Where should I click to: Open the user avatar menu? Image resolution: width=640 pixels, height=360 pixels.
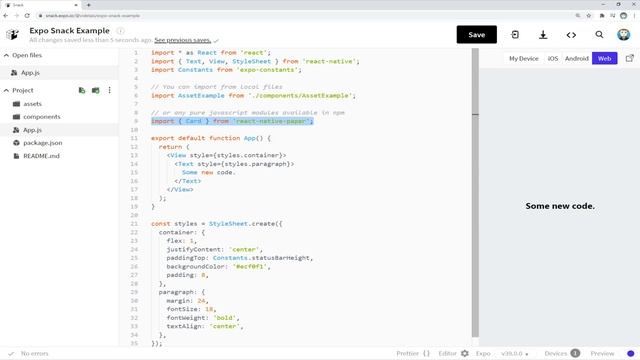tap(623, 35)
